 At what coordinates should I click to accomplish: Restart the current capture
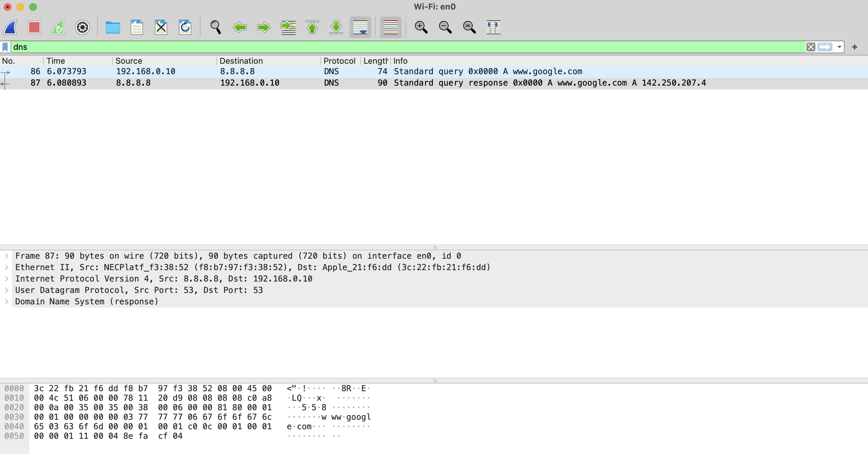(58, 27)
